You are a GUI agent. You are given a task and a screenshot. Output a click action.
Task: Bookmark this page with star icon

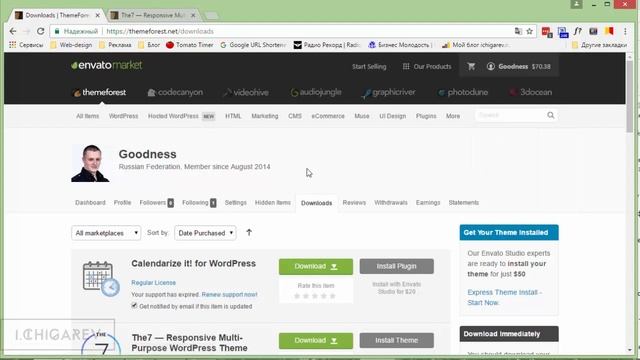pos(529,31)
